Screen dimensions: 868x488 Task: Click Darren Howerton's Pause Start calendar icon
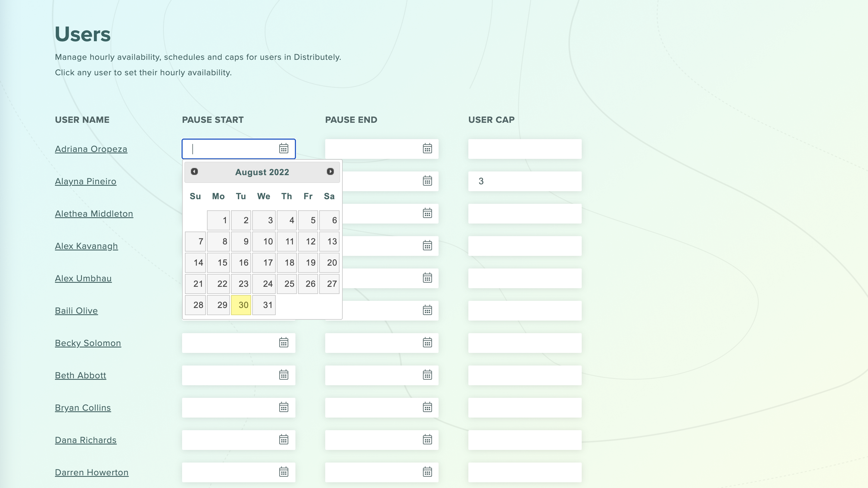point(283,472)
